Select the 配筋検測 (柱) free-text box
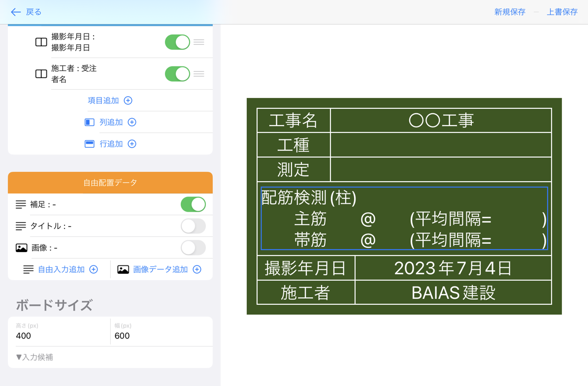The image size is (588, 386). tap(404, 218)
